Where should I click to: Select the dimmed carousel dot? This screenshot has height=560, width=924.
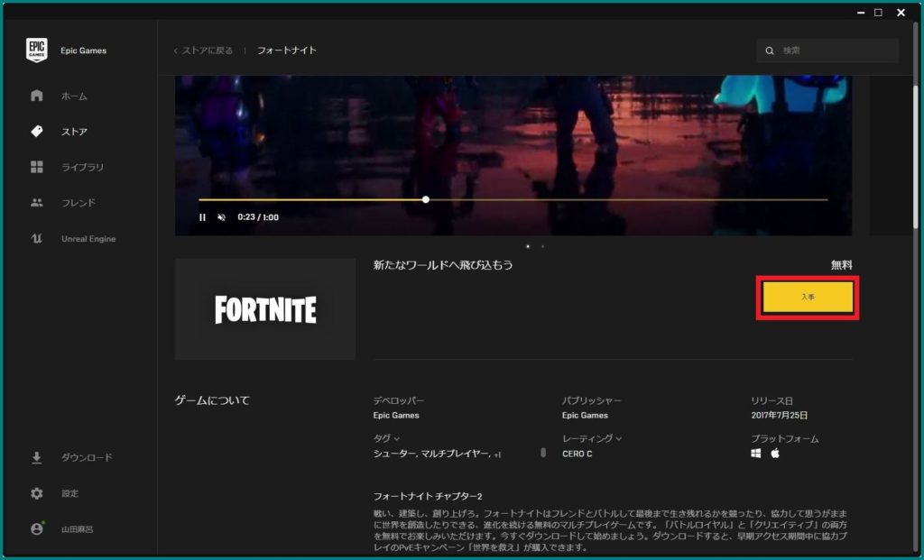[542, 246]
